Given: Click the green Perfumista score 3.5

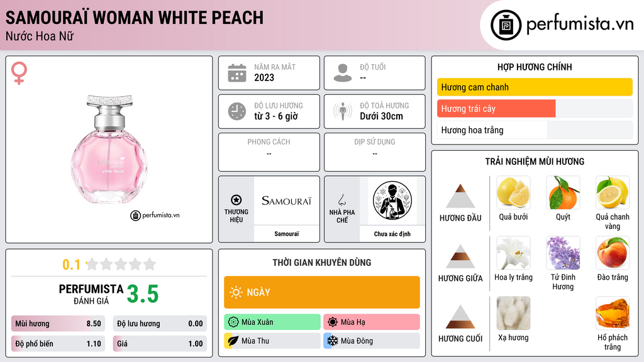Looking at the screenshot, I should [143, 294].
